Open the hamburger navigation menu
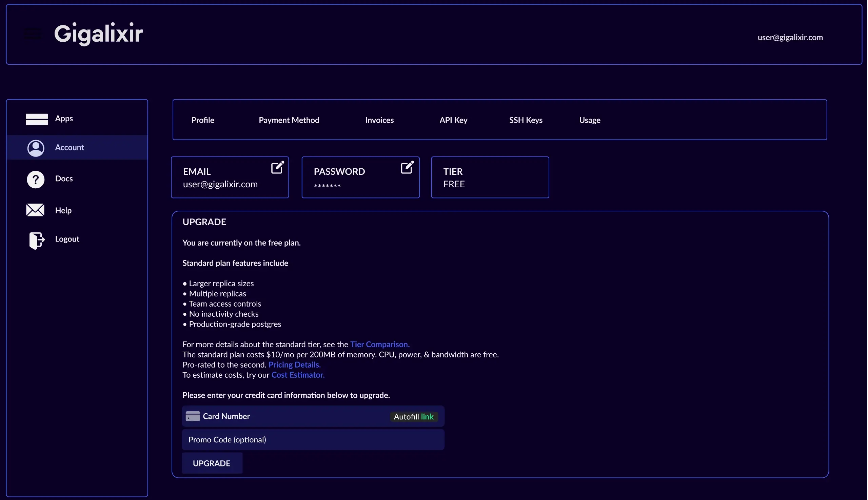This screenshot has height=500, width=868. coord(33,34)
